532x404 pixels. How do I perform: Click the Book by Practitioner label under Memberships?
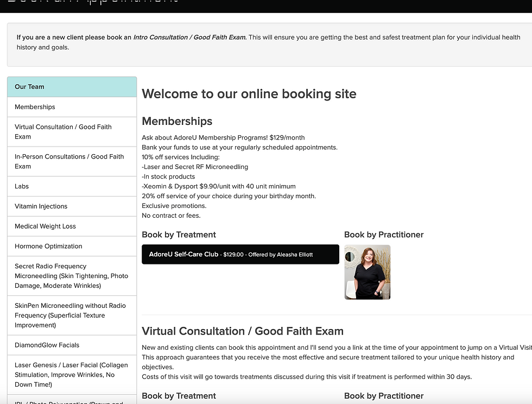pos(384,235)
